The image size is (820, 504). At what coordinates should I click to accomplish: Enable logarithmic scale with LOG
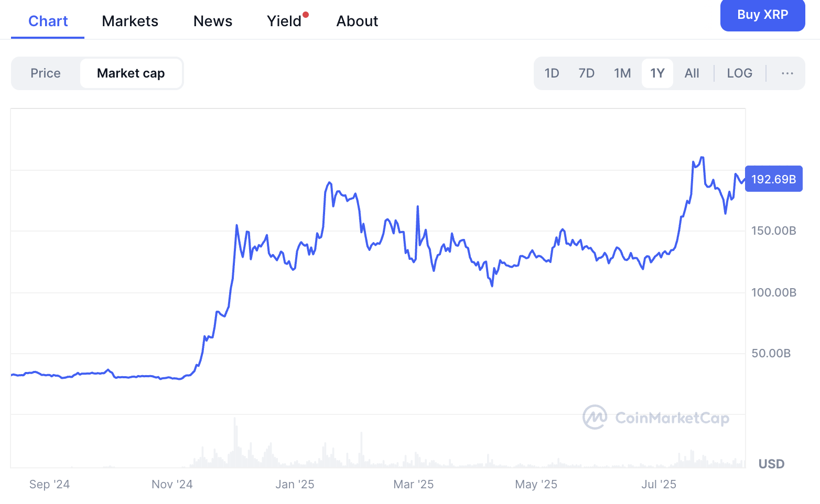click(739, 73)
